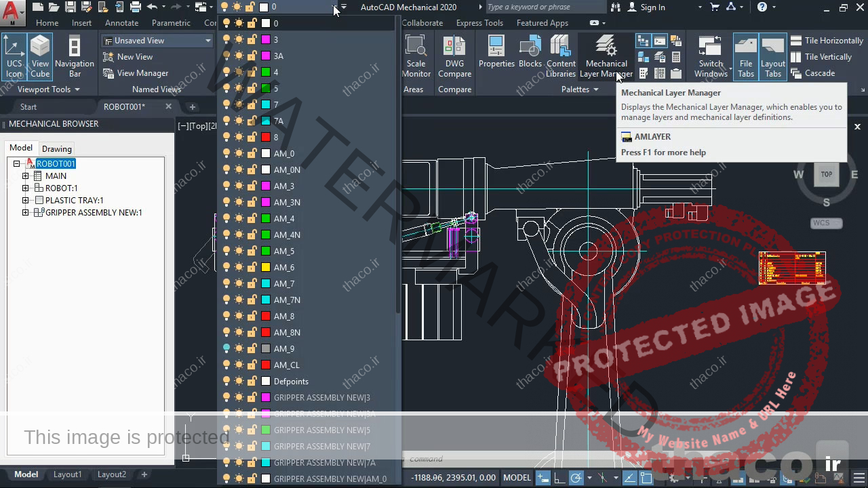Image resolution: width=868 pixels, height=488 pixels.
Task: Click the Navigation Bar button
Action: pyautogui.click(x=75, y=57)
